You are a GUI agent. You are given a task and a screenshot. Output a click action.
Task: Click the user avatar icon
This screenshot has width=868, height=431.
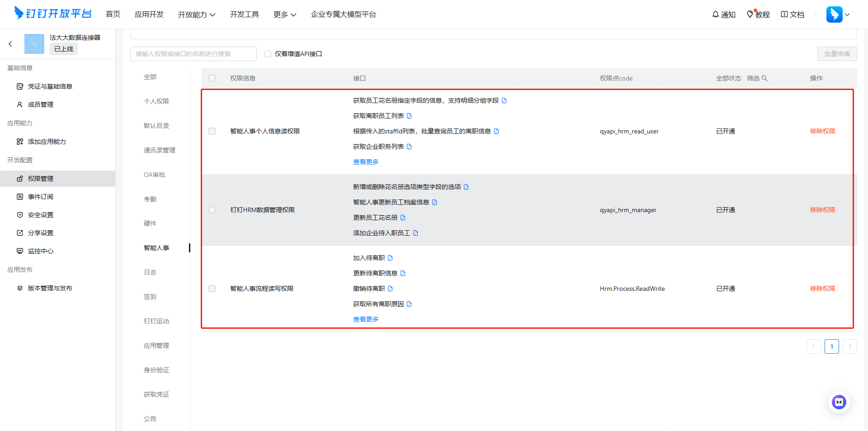pyautogui.click(x=834, y=14)
